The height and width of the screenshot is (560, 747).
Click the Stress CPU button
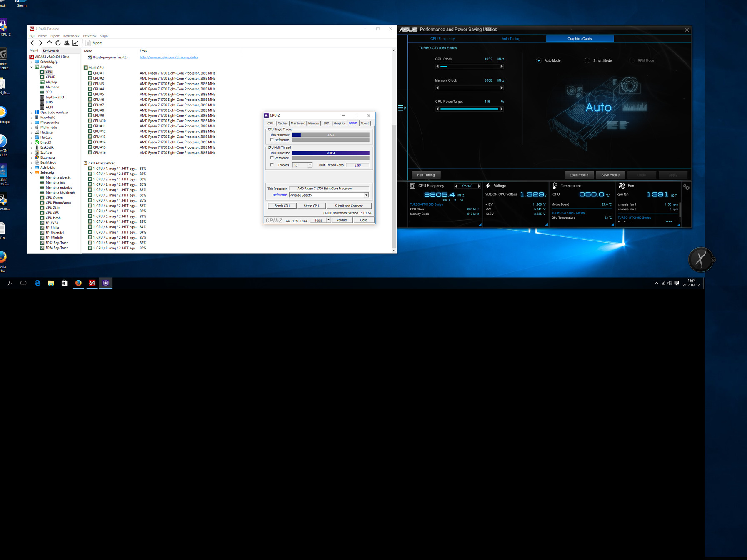point(311,206)
